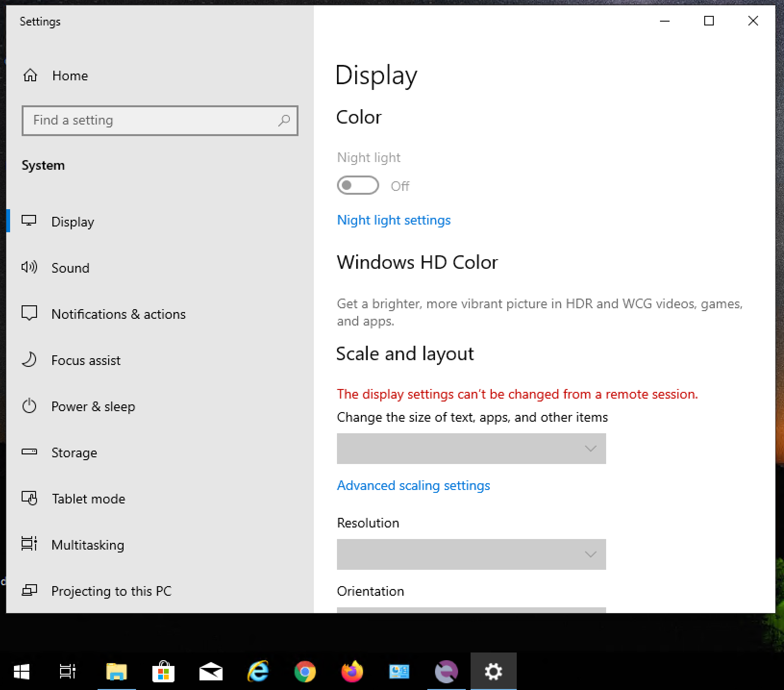Open Chrome from the taskbar
Image resolution: width=784 pixels, height=690 pixels.
click(x=305, y=671)
